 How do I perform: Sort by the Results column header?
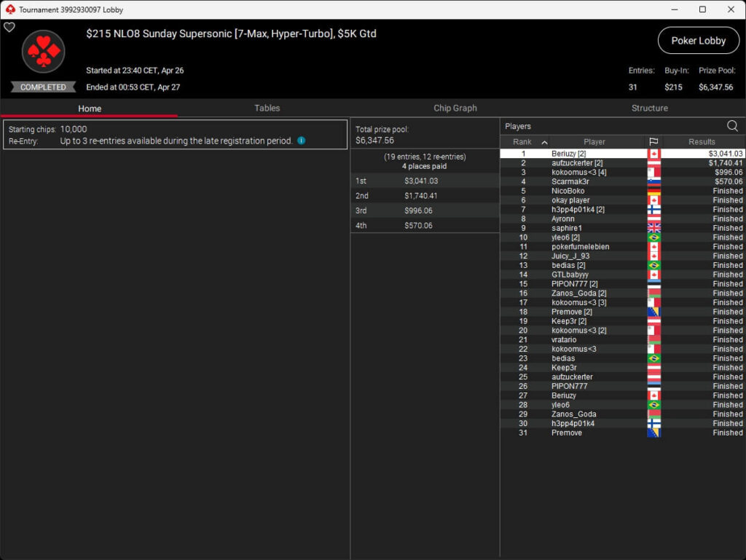(702, 142)
